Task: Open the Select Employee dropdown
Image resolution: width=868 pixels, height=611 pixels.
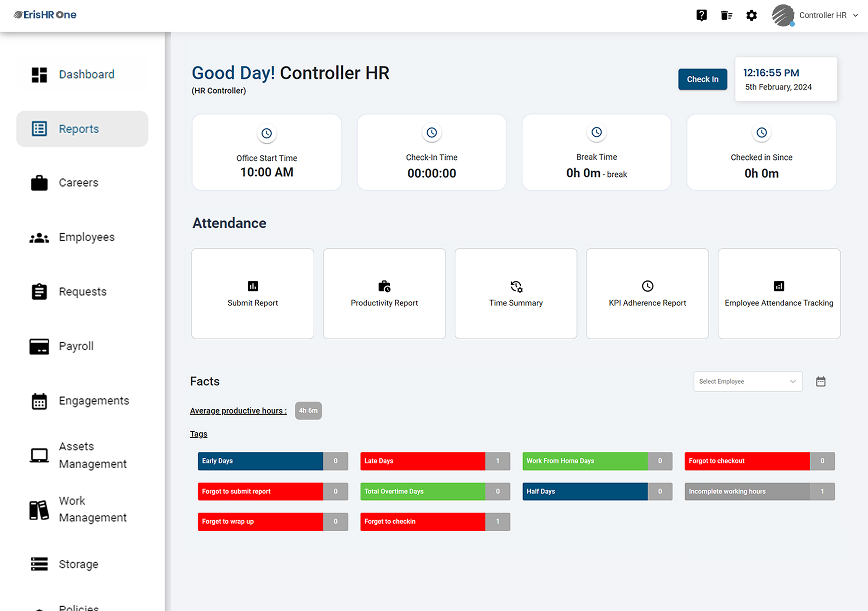Action: (747, 381)
